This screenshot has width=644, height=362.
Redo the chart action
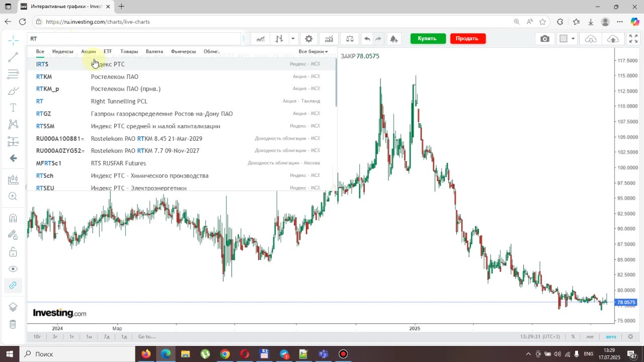378,39
